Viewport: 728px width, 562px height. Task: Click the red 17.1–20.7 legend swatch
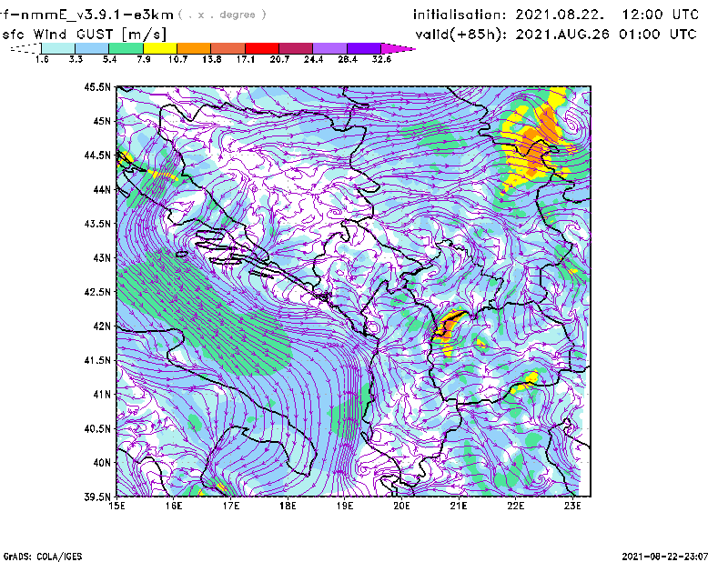(262, 48)
